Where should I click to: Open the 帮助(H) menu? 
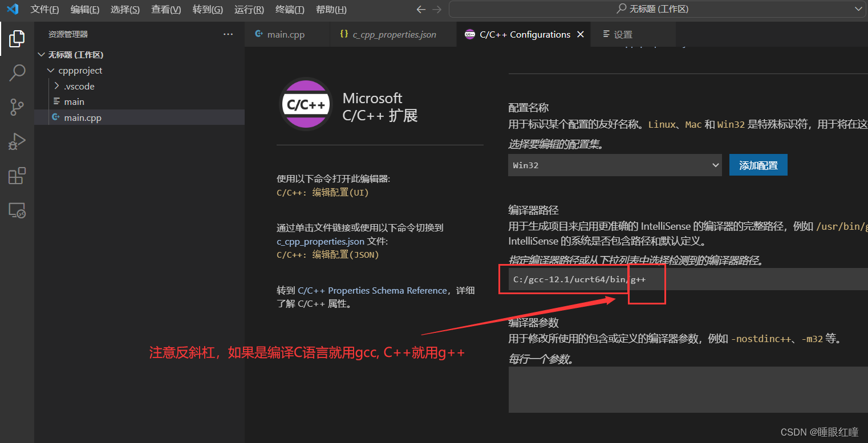331,10
